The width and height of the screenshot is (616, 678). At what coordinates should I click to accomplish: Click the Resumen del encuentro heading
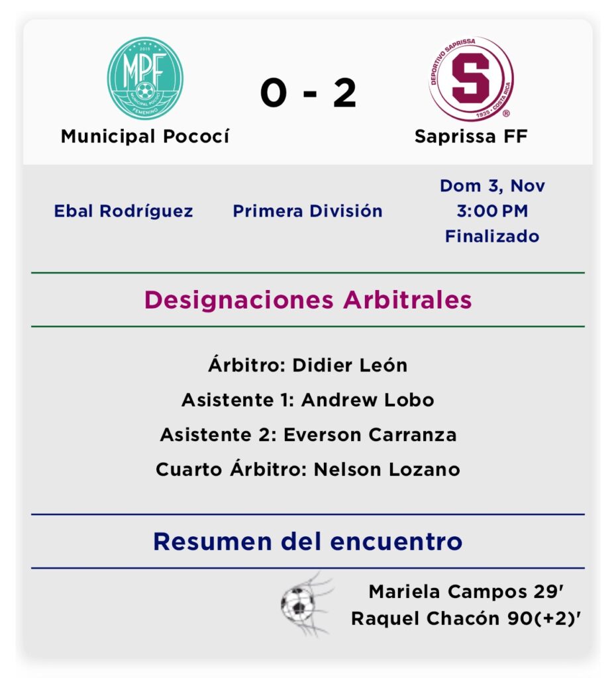(x=308, y=542)
